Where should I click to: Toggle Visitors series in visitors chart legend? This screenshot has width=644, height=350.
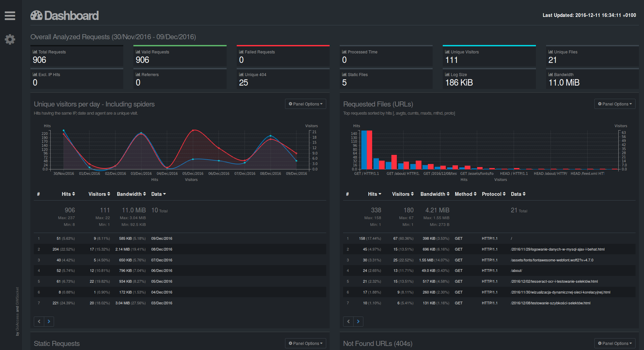[x=191, y=180]
